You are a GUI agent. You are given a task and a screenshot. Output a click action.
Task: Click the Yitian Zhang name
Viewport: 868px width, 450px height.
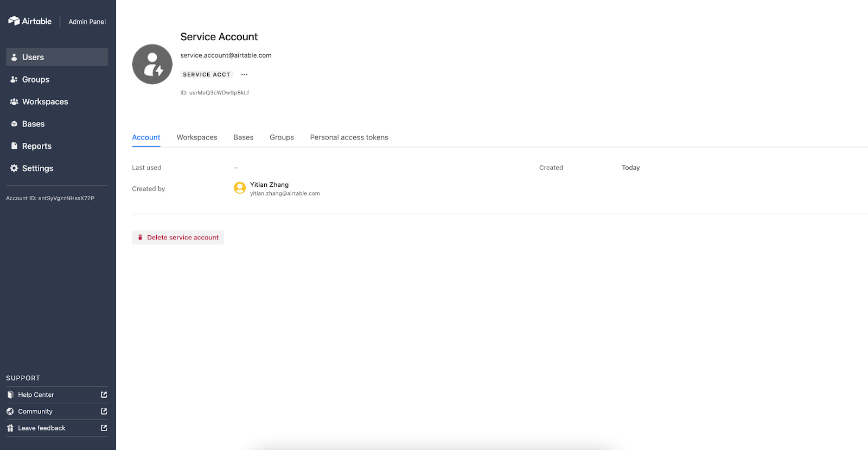[270, 185]
